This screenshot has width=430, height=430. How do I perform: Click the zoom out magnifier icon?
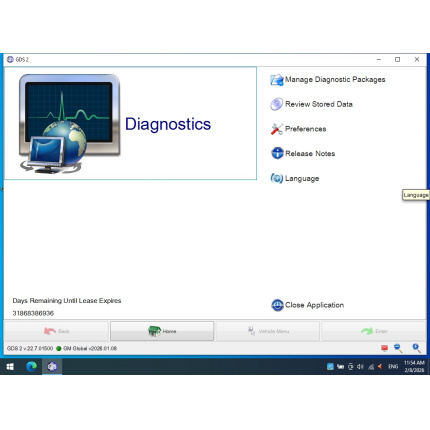pyautogui.click(x=398, y=348)
